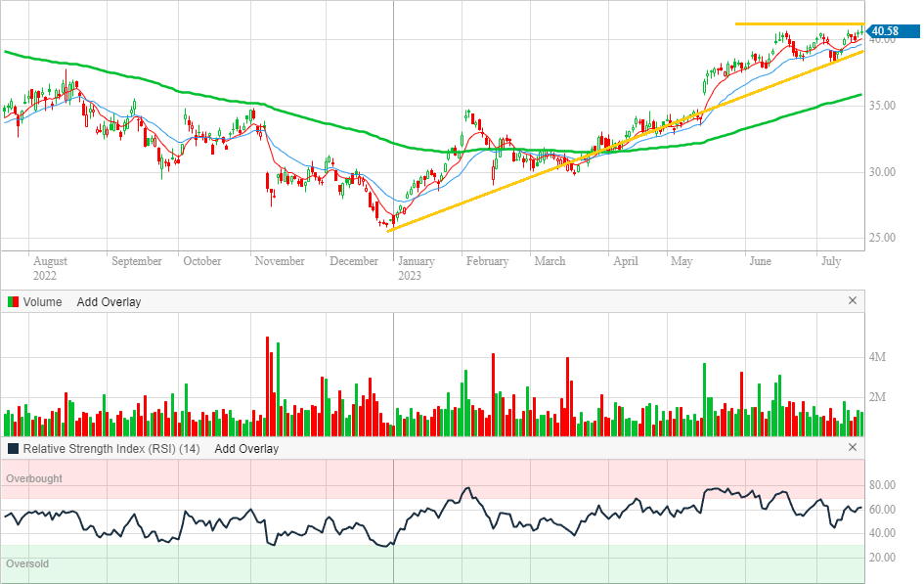Click the 80.00 RSI axis label
The image size is (924, 584).
[x=883, y=485]
